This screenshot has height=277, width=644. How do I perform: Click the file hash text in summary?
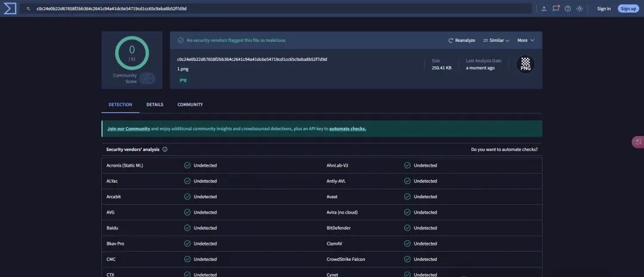pyautogui.click(x=252, y=60)
